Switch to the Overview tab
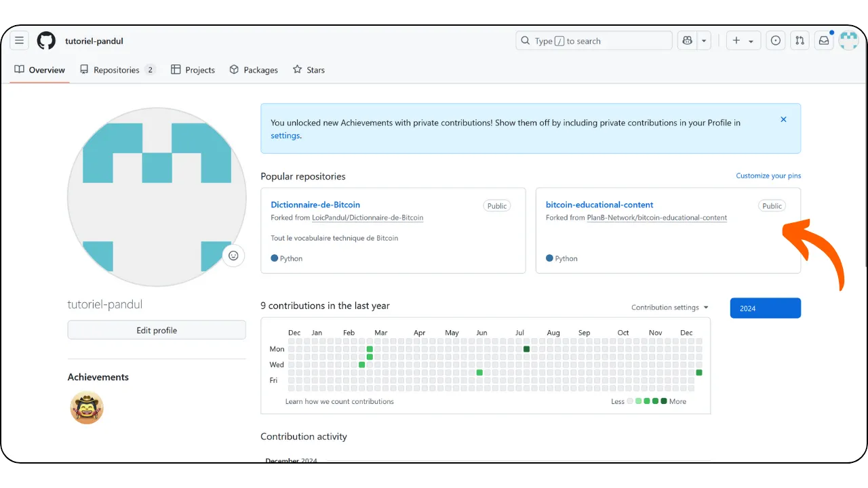Viewport: 868px width, 488px height. (x=40, y=70)
